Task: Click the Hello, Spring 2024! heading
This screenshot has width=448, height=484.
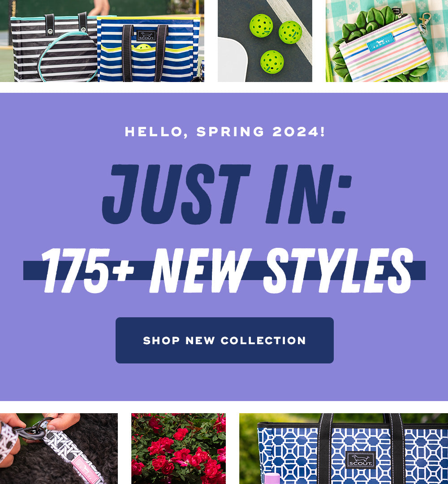Action: (225, 132)
